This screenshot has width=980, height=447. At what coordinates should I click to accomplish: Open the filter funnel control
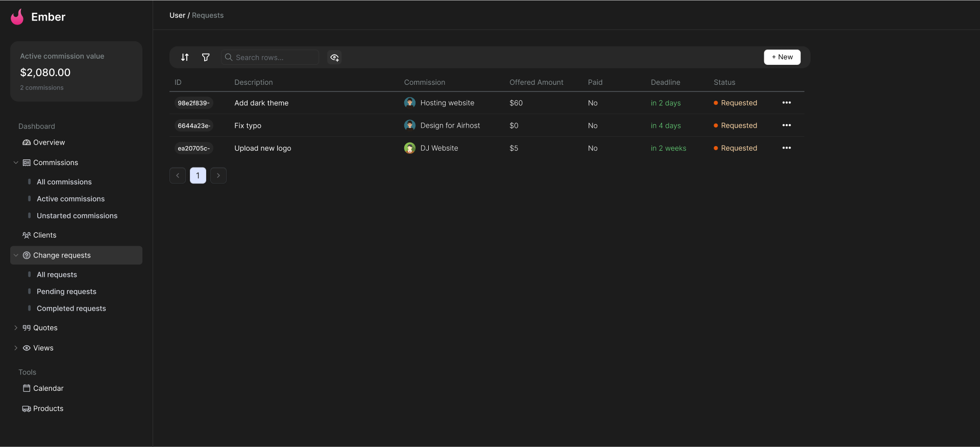coord(206,57)
